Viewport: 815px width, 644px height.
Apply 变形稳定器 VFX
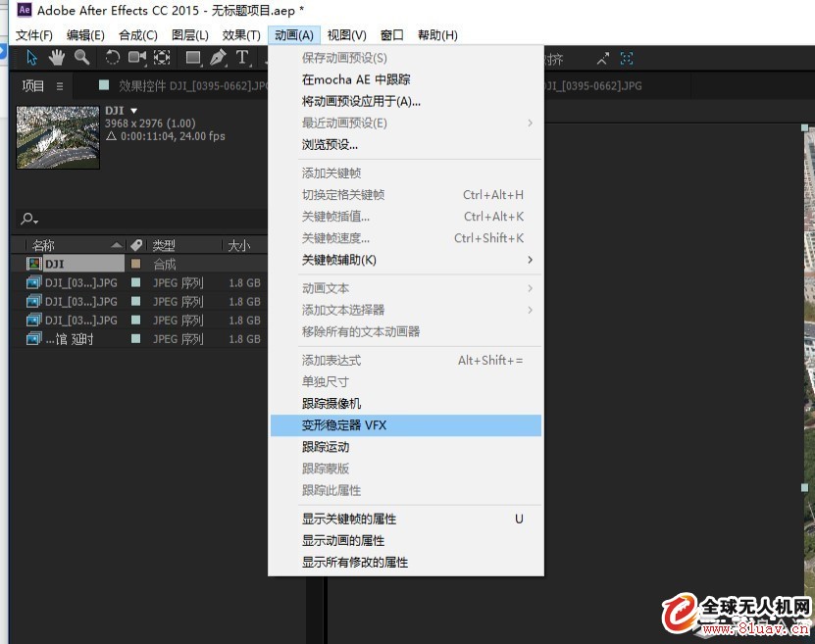click(x=406, y=425)
